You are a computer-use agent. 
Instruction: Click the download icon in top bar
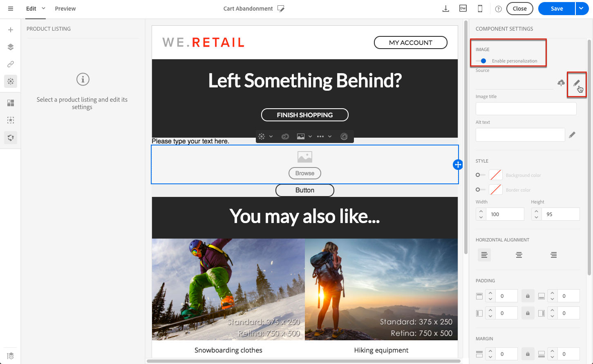[x=446, y=9]
